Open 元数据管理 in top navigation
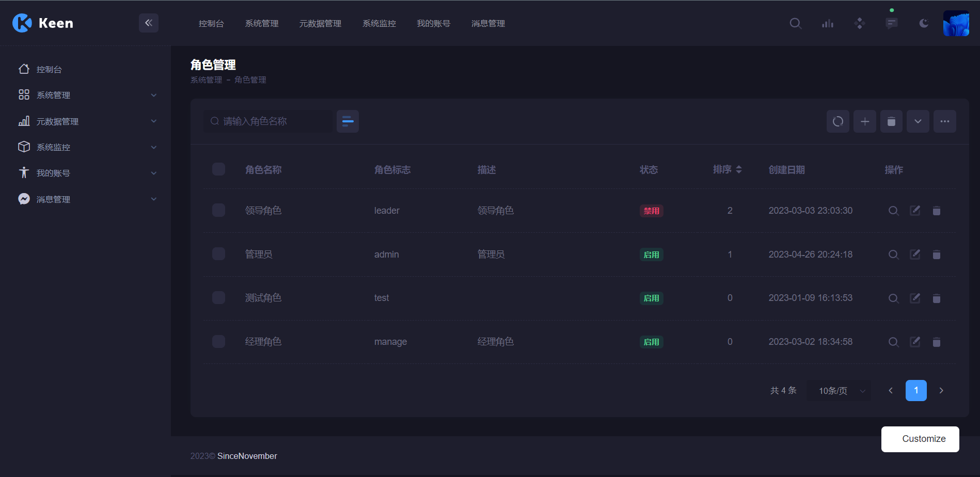Image resolution: width=980 pixels, height=477 pixels. pyautogui.click(x=320, y=24)
